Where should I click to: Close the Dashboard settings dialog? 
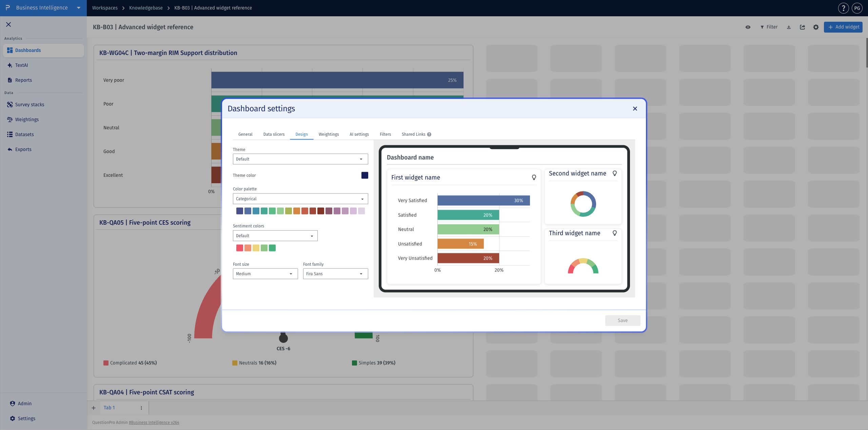(635, 109)
